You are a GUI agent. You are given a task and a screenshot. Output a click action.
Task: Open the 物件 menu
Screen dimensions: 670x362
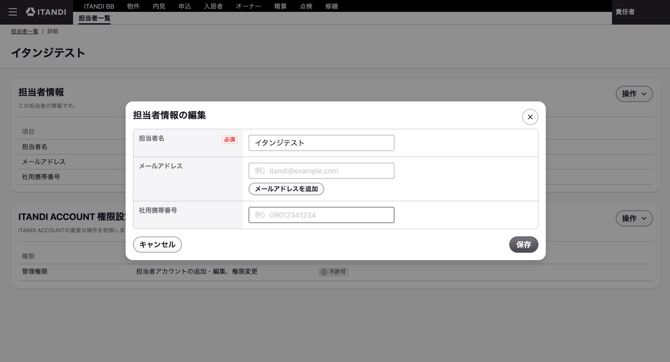click(133, 6)
